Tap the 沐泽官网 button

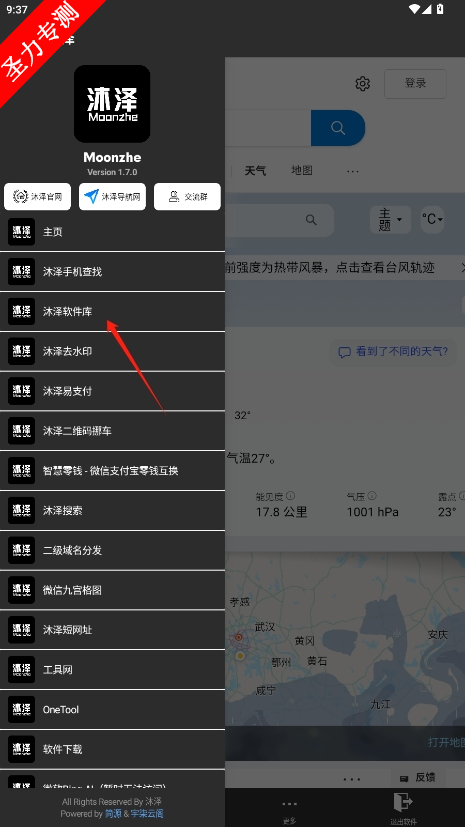click(x=37, y=197)
